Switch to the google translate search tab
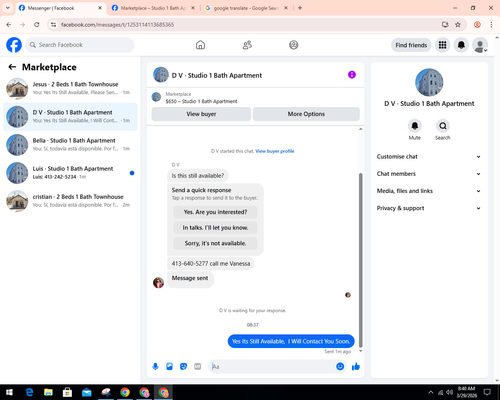500x400 pixels. coord(246,8)
